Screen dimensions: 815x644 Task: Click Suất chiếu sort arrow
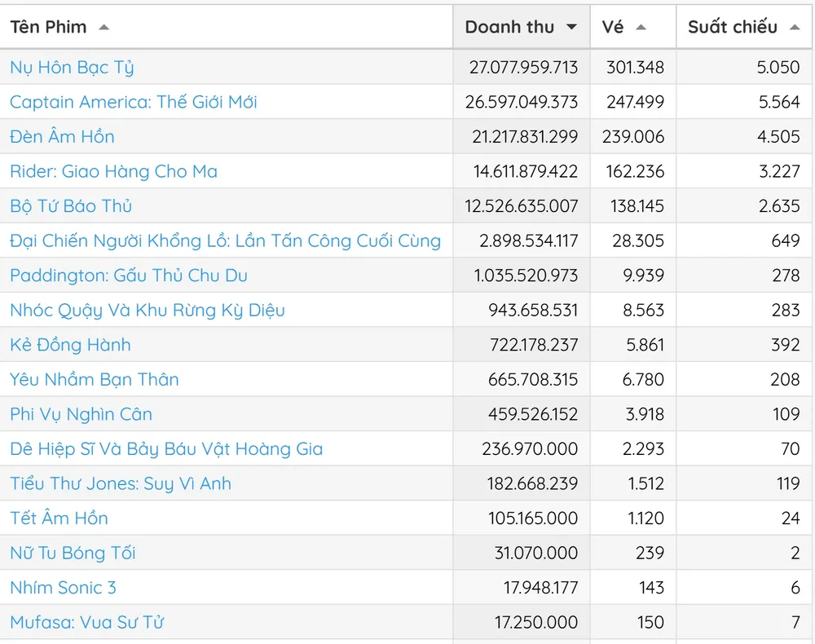click(x=795, y=28)
